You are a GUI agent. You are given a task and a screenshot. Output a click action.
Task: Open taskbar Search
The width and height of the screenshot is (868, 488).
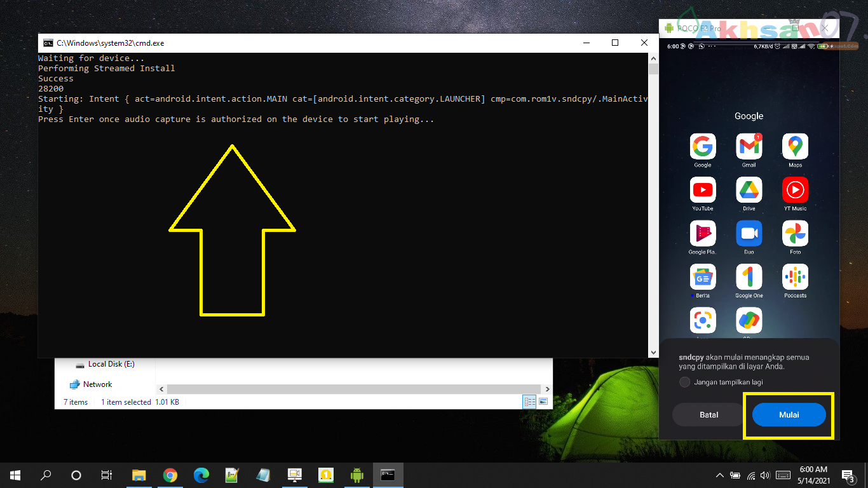click(x=46, y=475)
